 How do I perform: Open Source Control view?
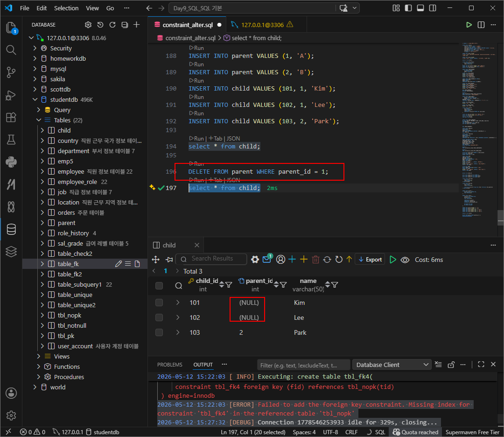(x=11, y=72)
